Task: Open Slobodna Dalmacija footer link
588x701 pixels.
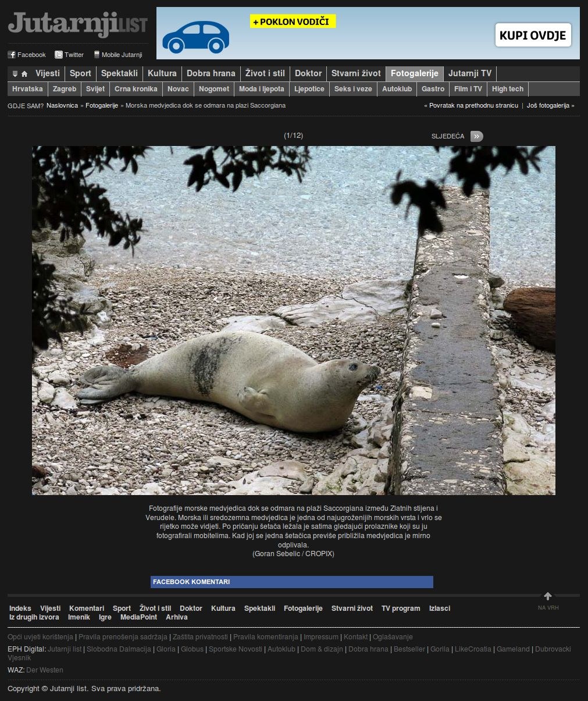Action: click(119, 649)
